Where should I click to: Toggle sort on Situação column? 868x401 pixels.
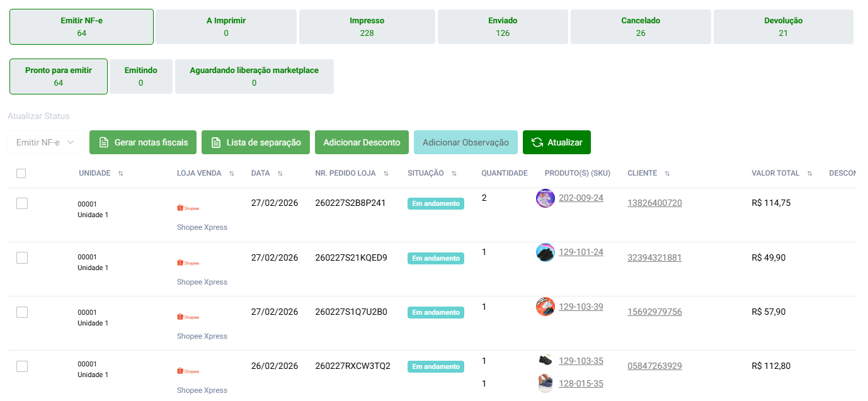point(454,173)
